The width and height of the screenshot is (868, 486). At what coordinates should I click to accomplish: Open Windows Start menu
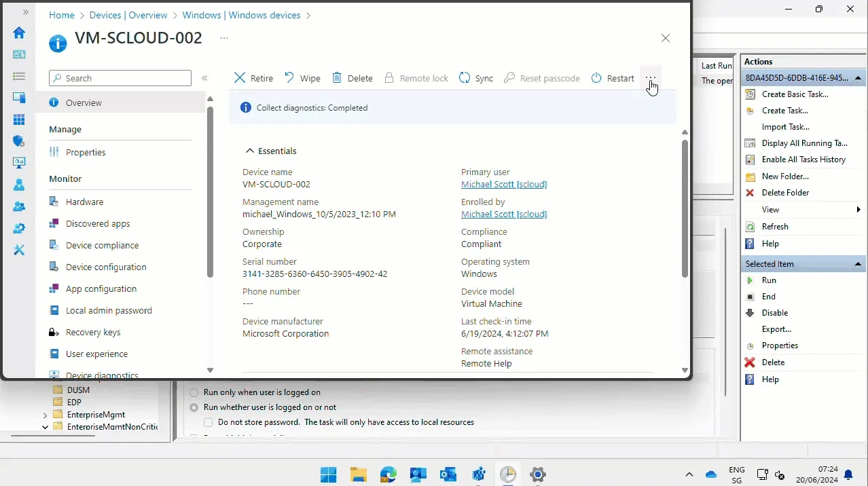(x=329, y=474)
